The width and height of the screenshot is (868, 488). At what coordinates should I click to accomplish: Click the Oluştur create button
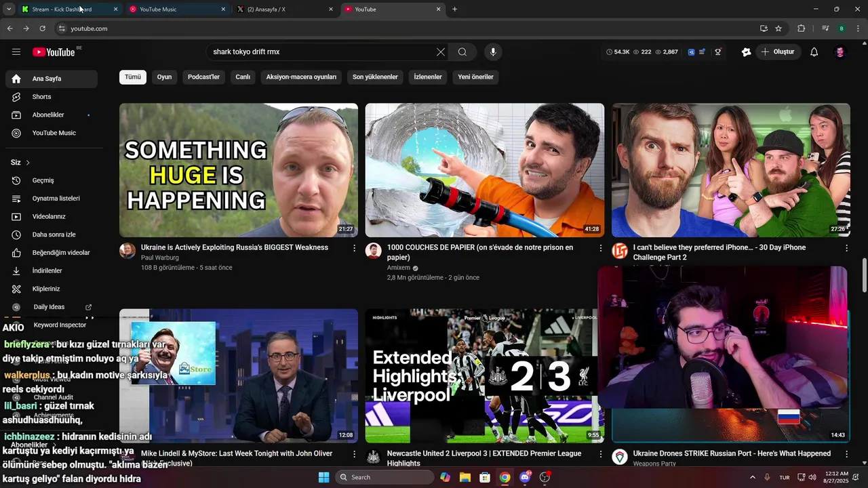[778, 52]
